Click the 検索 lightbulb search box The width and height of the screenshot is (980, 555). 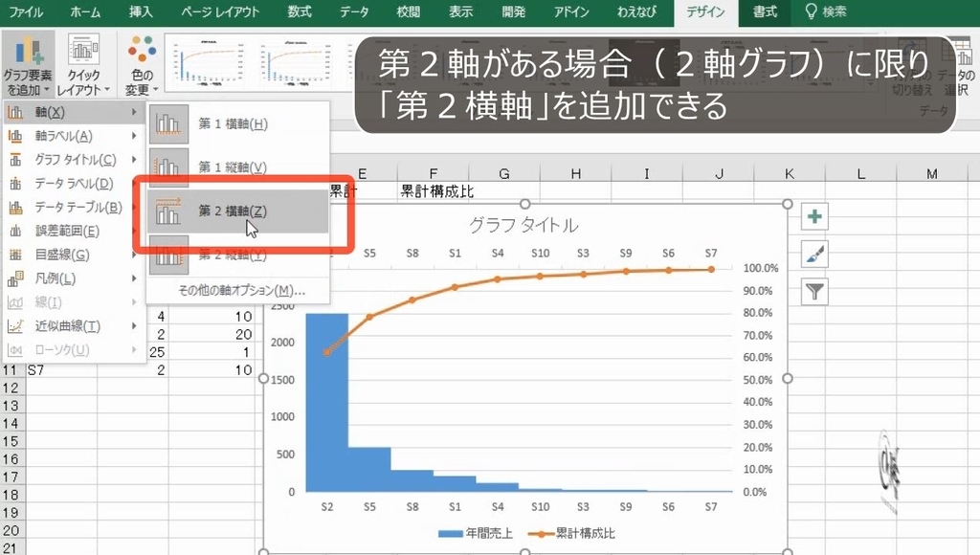[x=826, y=11]
